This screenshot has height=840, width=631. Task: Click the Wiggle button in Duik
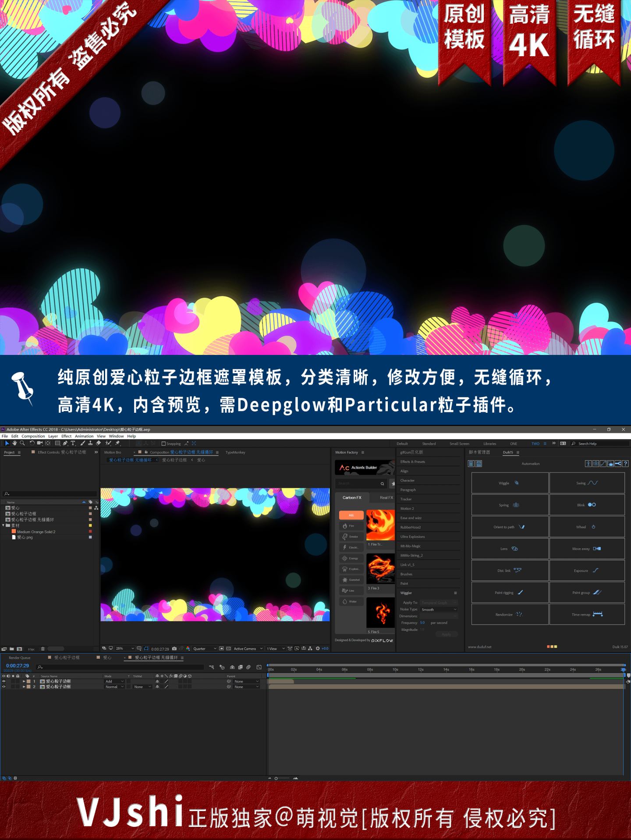point(510,483)
